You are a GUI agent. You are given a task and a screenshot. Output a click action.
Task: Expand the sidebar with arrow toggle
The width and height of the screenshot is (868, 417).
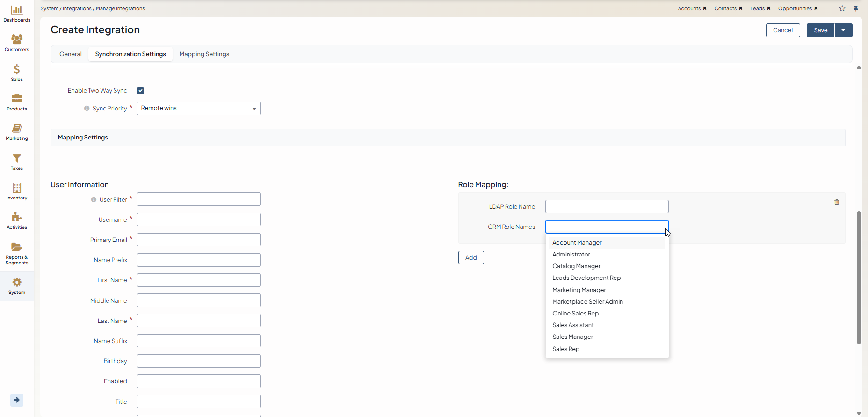click(x=17, y=400)
